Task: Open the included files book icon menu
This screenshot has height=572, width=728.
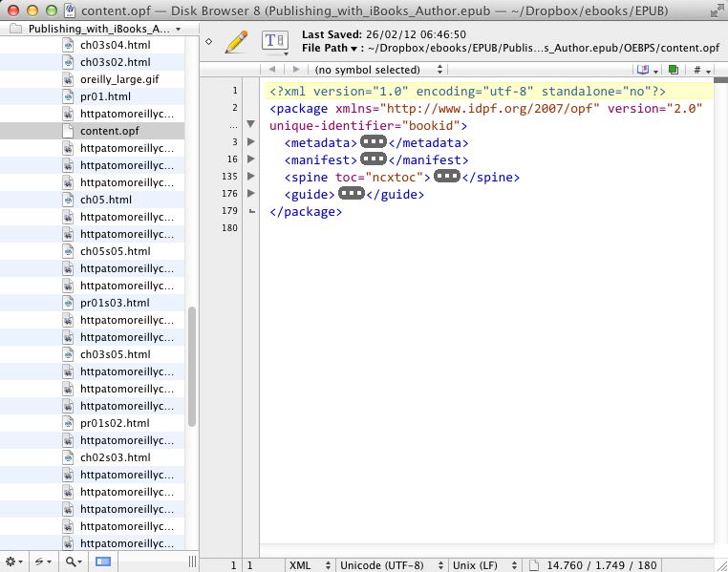Action: coord(647,70)
